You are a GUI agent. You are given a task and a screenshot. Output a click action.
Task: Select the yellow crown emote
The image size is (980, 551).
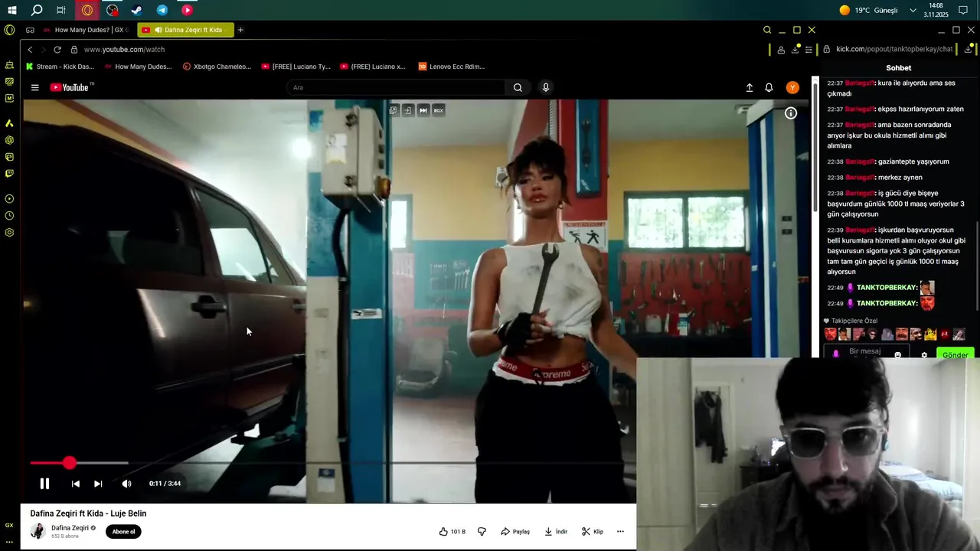pyautogui.click(x=930, y=334)
